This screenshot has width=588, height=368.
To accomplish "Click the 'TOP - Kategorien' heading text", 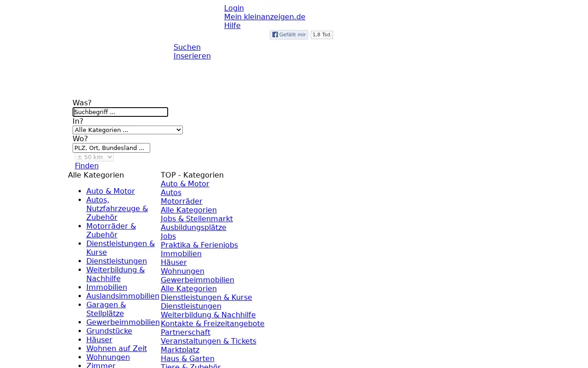I will coord(192,175).
